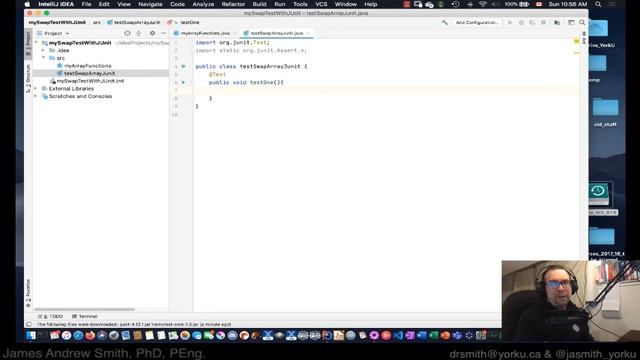Expand External Libraries node
The height and width of the screenshot is (360, 640).
click(37, 89)
